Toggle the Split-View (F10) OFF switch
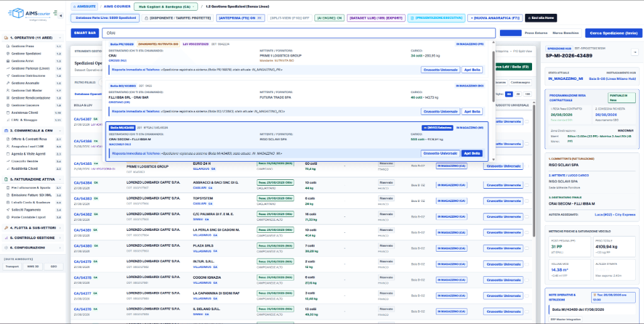 coord(289,18)
